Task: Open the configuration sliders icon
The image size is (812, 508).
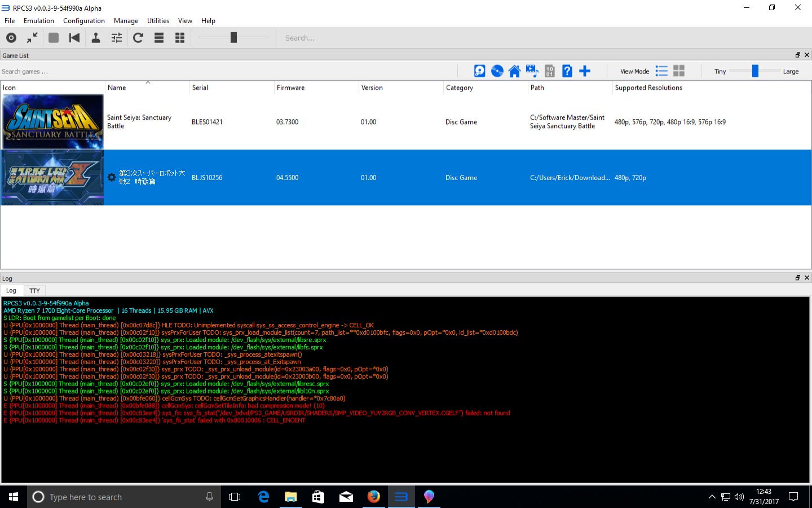Action: 117,38
